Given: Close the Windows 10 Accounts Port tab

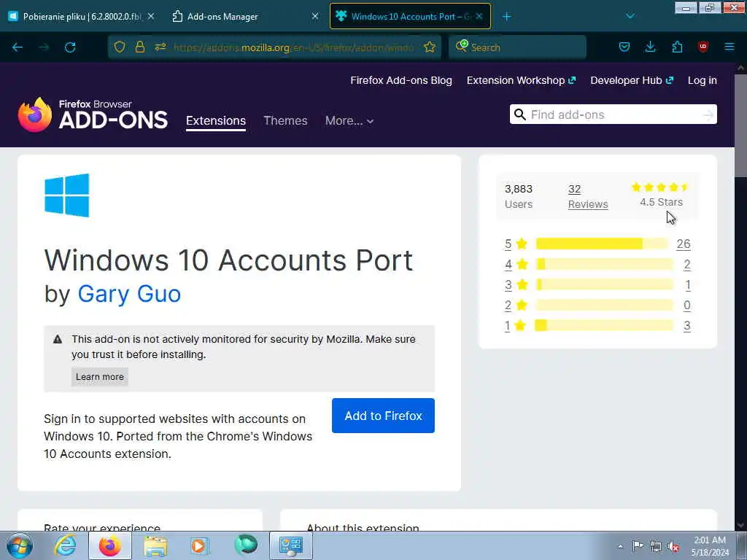Looking at the screenshot, I should (x=479, y=16).
